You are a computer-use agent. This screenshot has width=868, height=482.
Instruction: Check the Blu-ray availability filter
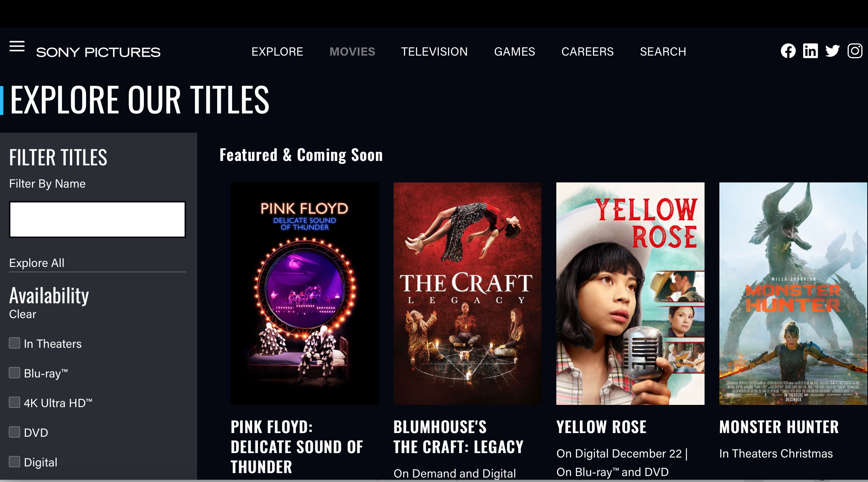[x=14, y=373]
